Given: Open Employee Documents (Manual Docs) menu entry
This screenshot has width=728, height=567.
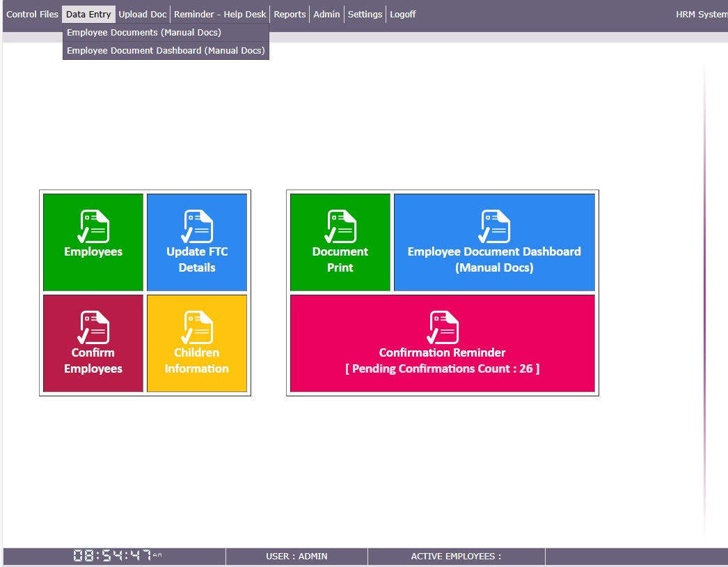Looking at the screenshot, I should (144, 33).
